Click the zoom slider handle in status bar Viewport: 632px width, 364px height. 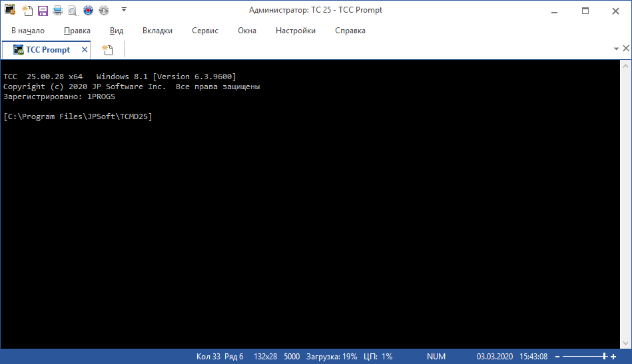coord(604,357)
